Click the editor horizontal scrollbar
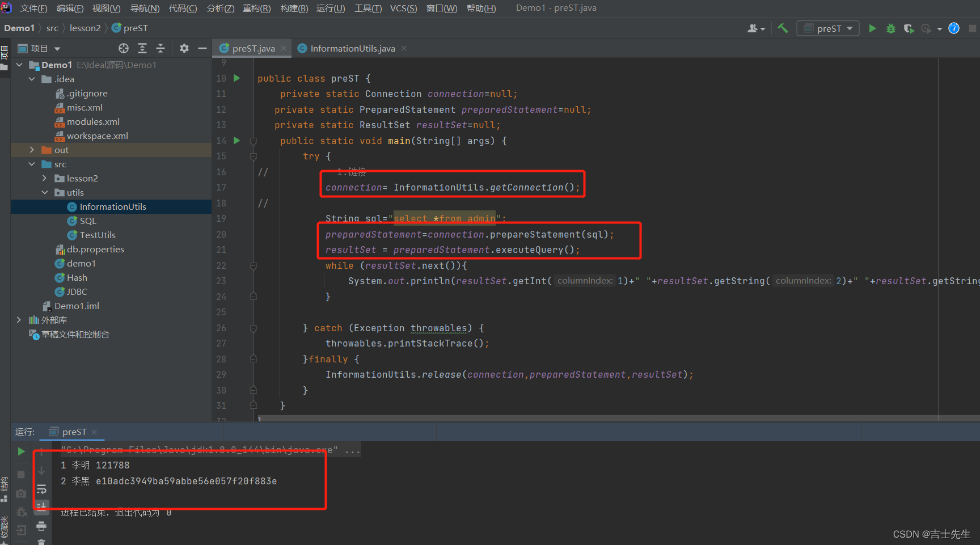This screenshot has height=545, width=980. (x=618, y=419)
